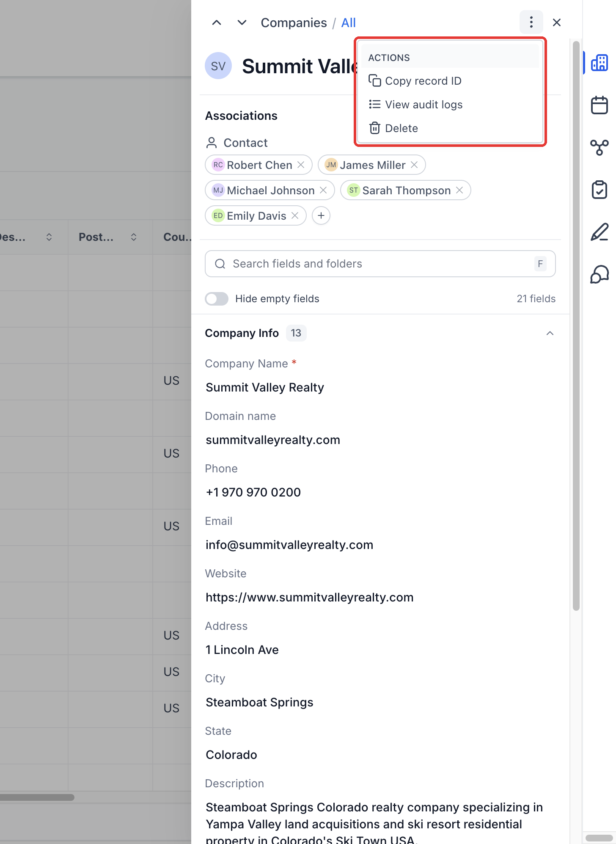Add a new contact association
The image size is (616, 844).
pyautogui.click(x=321, y=215)
